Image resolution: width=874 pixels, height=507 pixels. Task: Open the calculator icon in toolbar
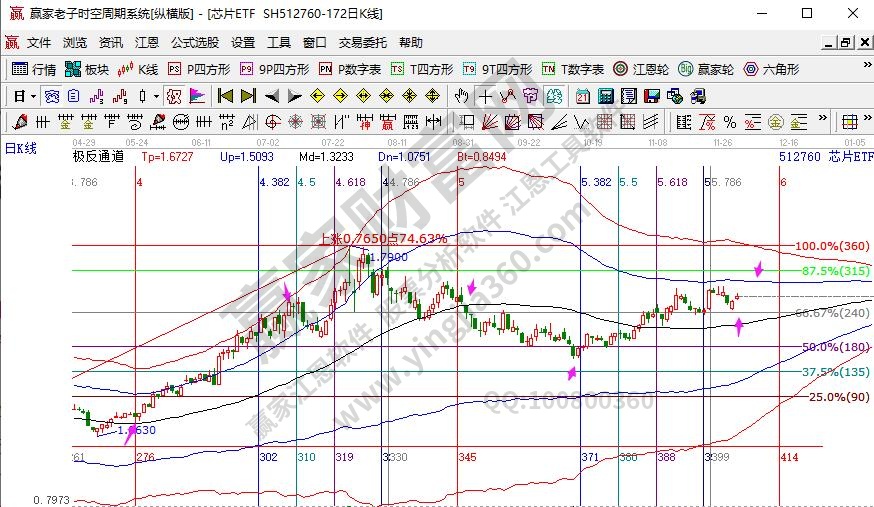coord(606,96)
